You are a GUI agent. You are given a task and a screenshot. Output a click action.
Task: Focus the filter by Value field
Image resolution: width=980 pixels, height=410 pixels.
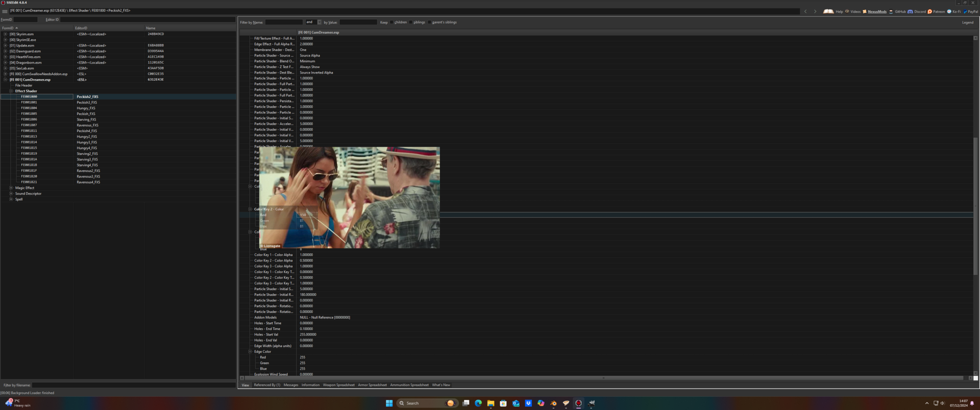[x=358, y=22]
